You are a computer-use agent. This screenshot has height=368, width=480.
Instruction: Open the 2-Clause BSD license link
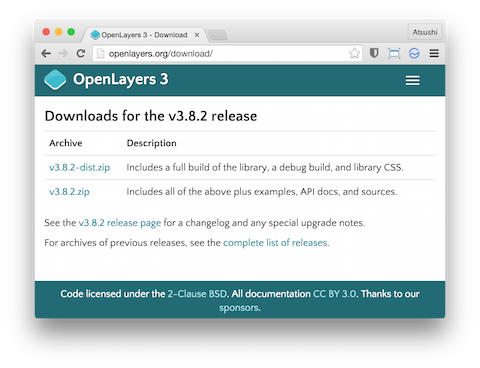197,294
